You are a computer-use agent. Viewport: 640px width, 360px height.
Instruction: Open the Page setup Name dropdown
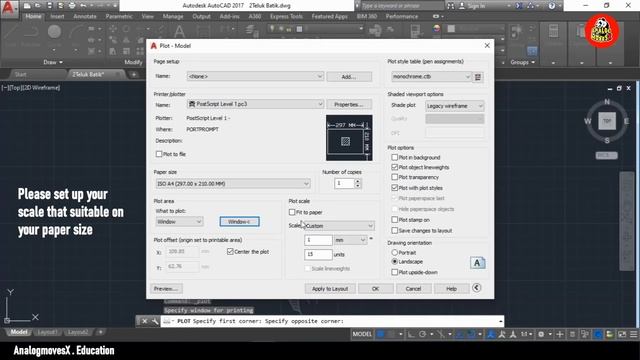click(x=256, y=76)
